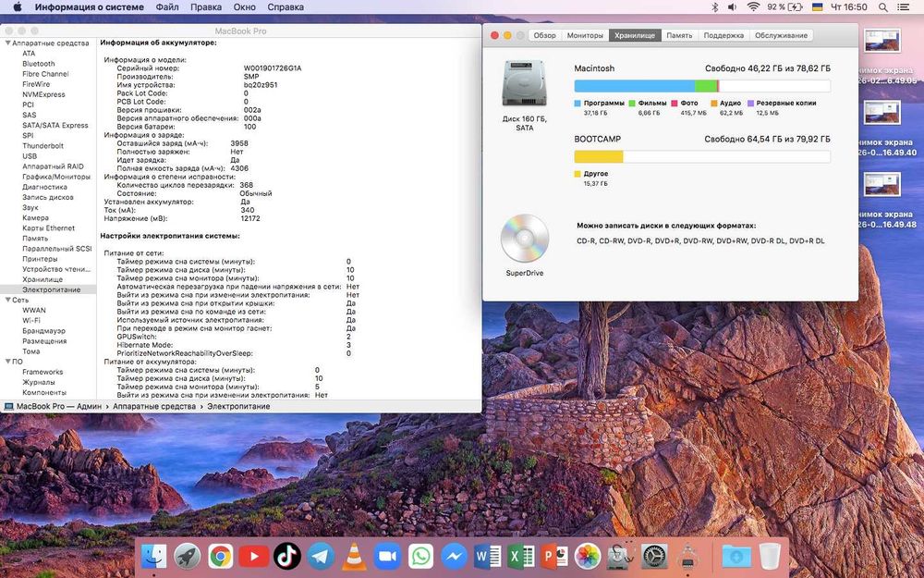The image size is (924, 578).
Task: Open Notification Center list icon
Action: 905,7
